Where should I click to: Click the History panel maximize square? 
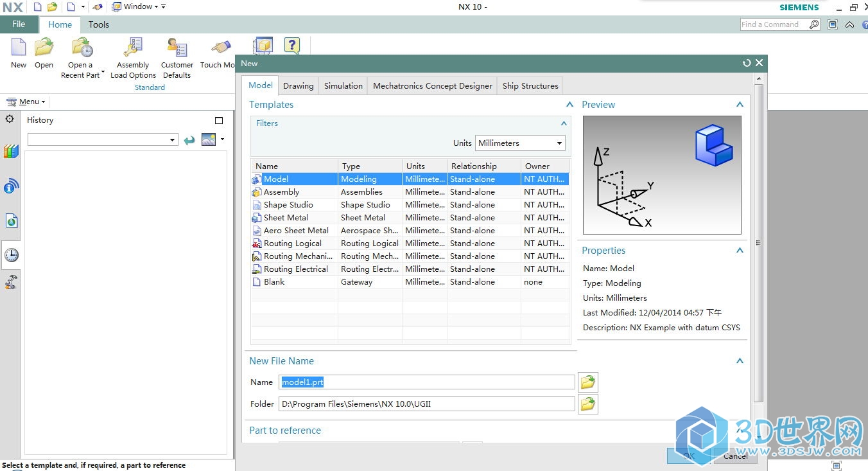[219, 120]
